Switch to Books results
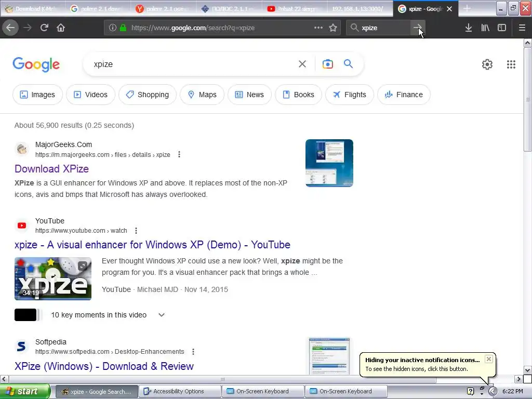Screen dimensions: 532x399 click(299, 95)
